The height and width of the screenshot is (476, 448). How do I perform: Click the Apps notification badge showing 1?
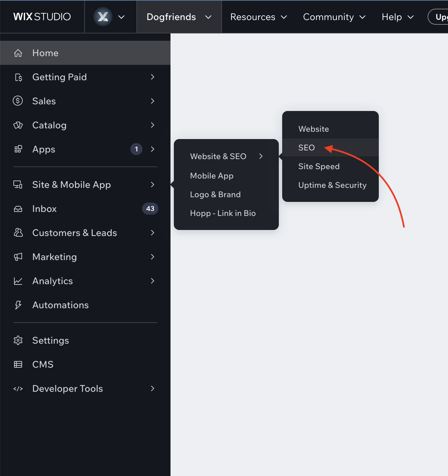pos(136,149)
